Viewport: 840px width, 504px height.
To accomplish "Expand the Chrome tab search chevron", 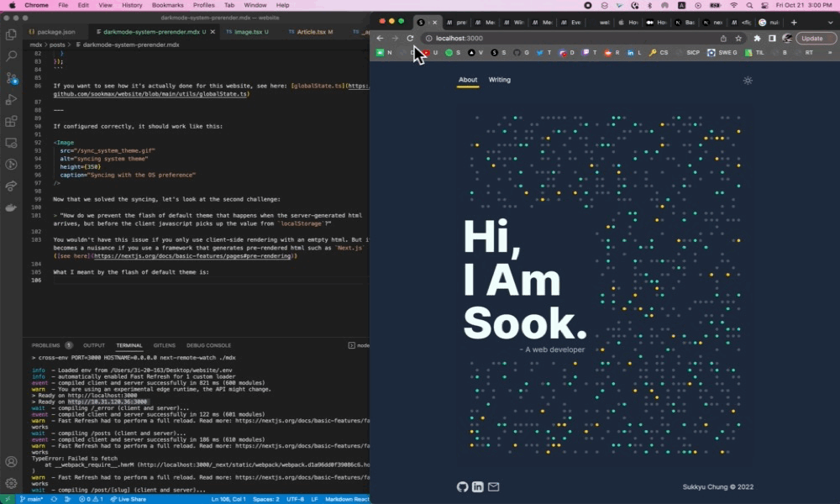I will 831,23.
